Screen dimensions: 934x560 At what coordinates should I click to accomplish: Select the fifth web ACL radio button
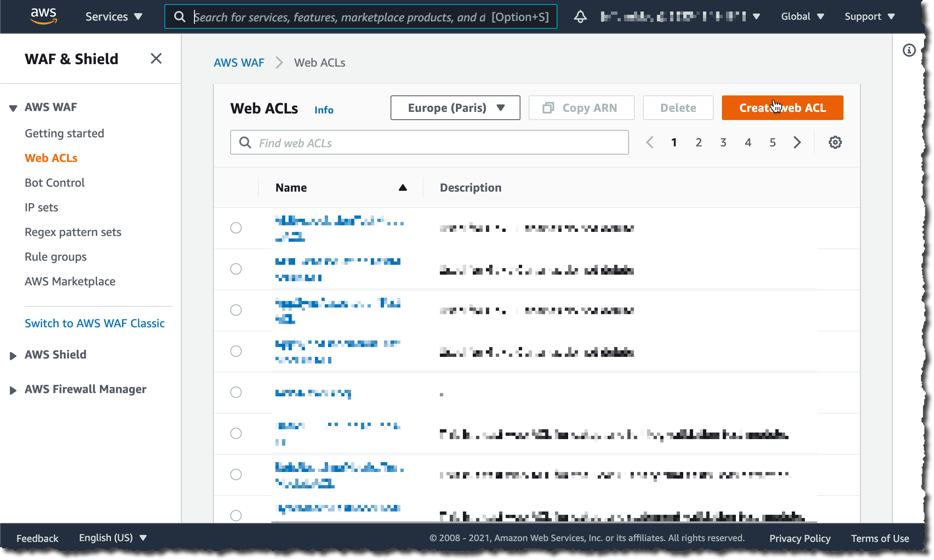(x=236, y=392)
